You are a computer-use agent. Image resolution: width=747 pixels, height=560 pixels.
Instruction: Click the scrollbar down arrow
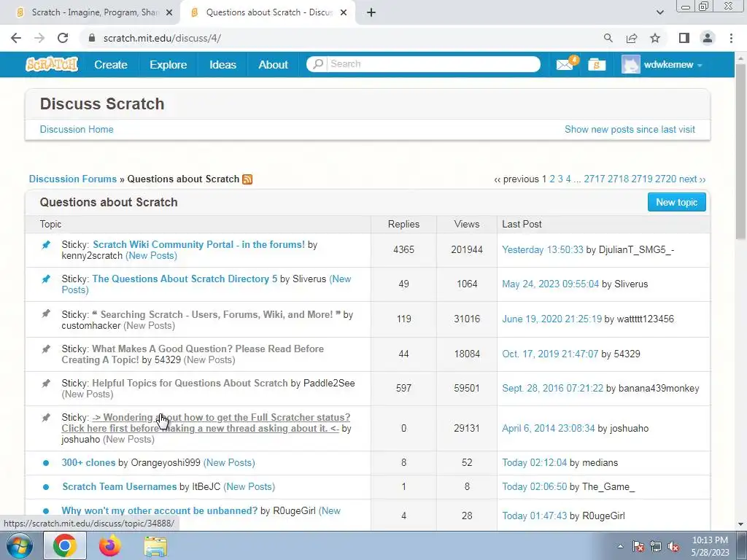741,524
